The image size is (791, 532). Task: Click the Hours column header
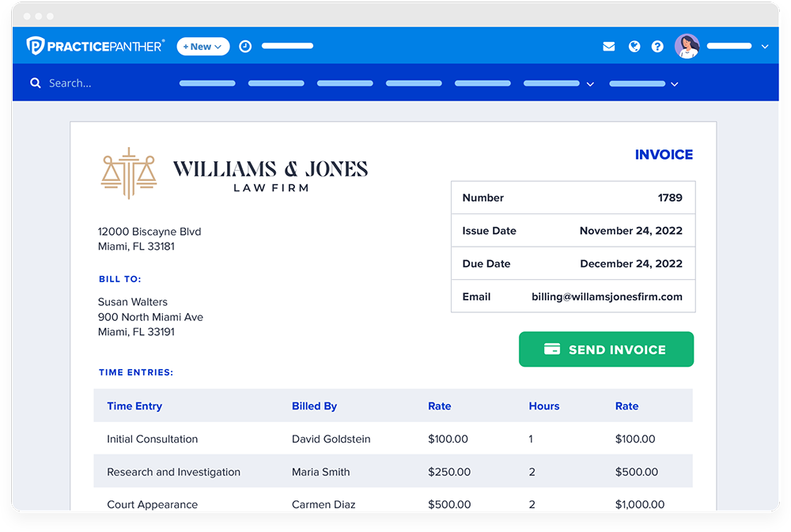tap(543, 406)
